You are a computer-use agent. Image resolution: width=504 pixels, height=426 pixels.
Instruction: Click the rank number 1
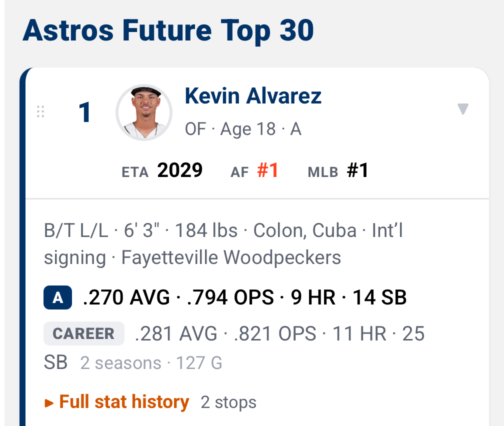click(85, 112)
